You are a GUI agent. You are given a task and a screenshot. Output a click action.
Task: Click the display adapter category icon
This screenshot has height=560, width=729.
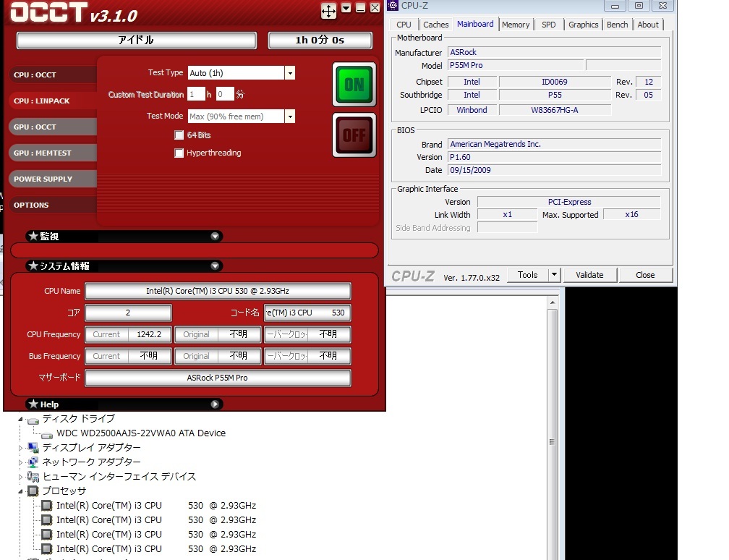click(x=33, y=448)
